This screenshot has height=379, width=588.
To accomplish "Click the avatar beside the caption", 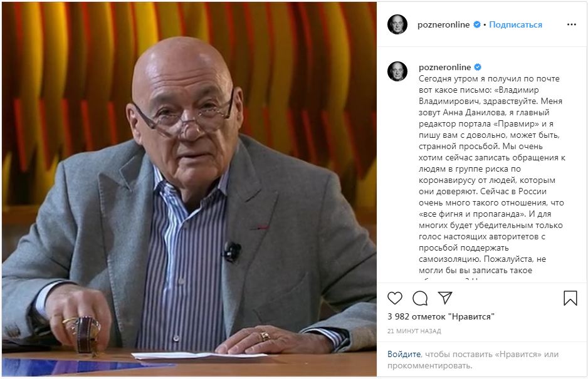I will 397,71.
